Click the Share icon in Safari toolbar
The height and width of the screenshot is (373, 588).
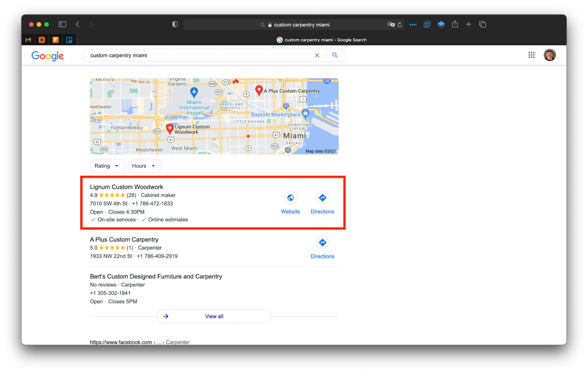tap(455, 24)
